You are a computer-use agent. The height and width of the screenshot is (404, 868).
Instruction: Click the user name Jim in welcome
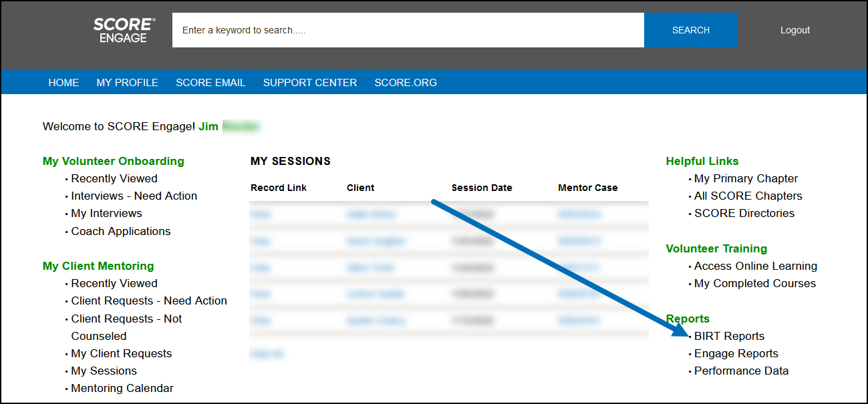point(208,126)
